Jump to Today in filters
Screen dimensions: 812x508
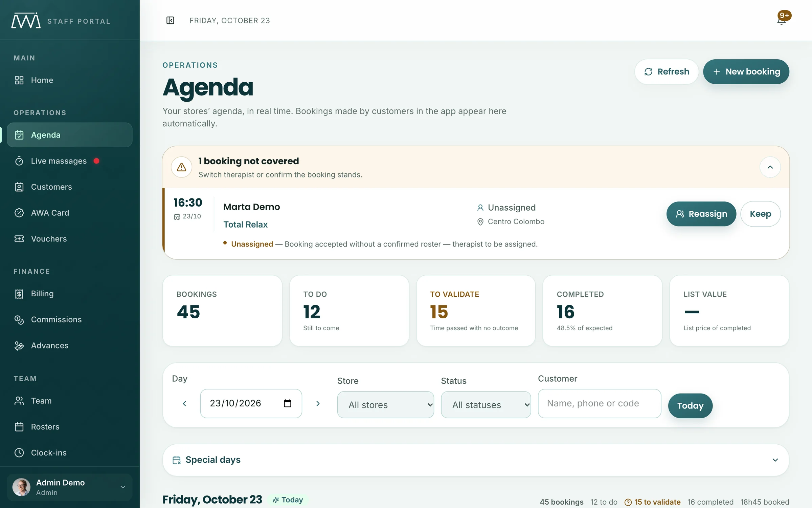click(690, 406)
